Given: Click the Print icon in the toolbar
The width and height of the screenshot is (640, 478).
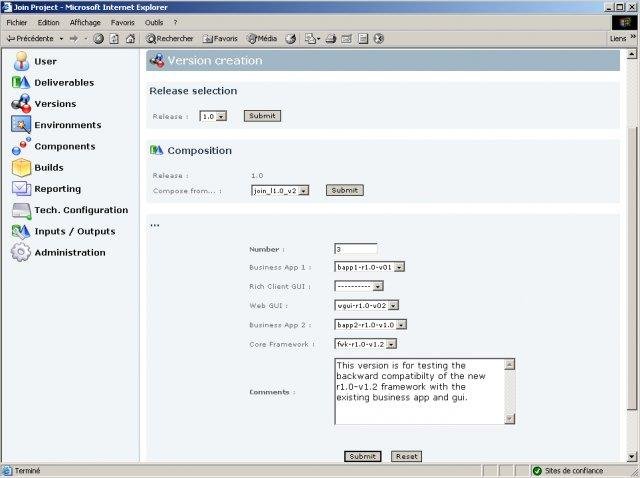Looking at the screenshot, I should click(x=331, y=39).
